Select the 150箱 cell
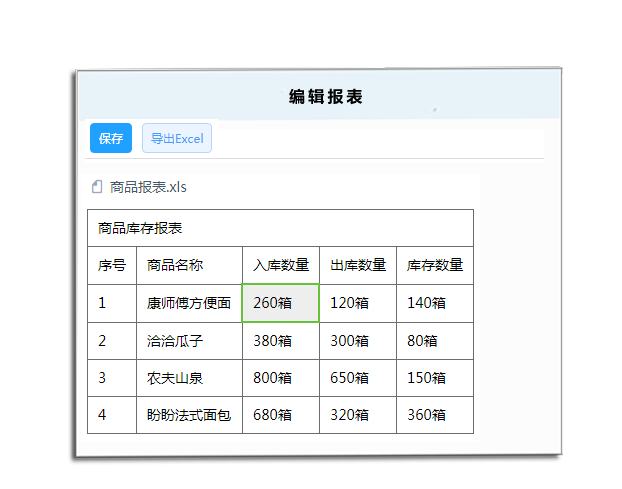This screenshot has width=622, height=489. point(435,378)
